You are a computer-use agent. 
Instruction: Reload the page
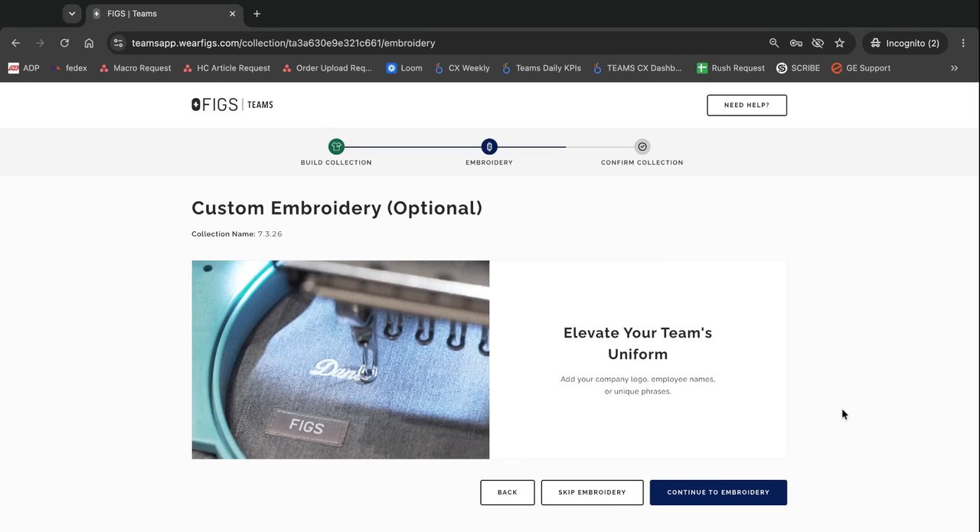point(64,44)
